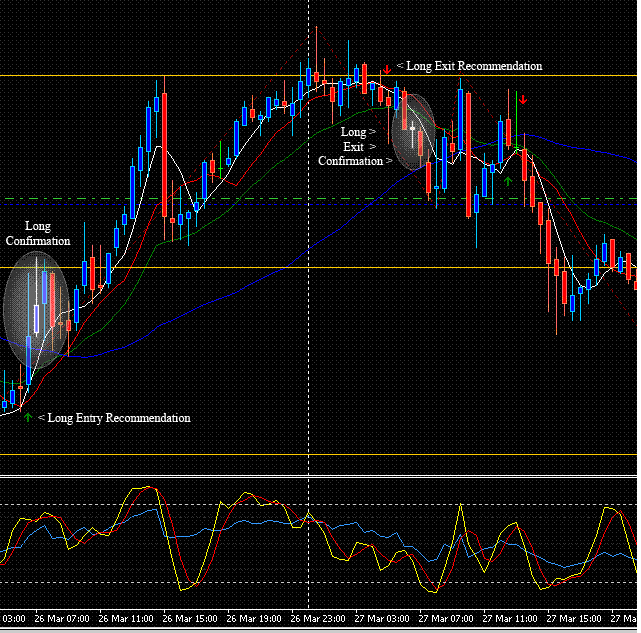Select red arrow beside Long Exit Recommendation
The width and height of the screenshot is (641, 633).
(387, 70)
